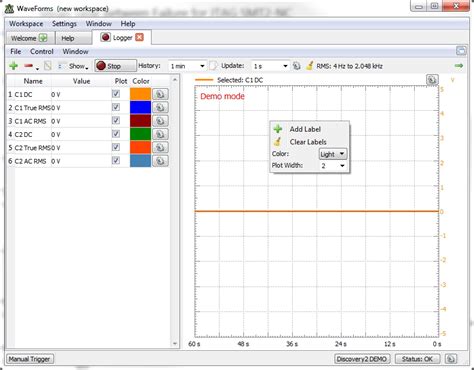Select Clear Labels in popup
This screenshot has height=370, width=474.
point(308,142)
